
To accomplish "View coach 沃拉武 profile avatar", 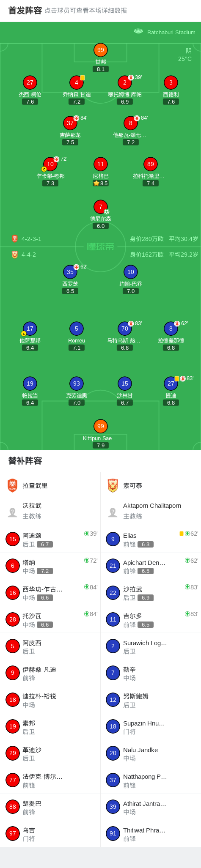I will click(x=13, y=512).
